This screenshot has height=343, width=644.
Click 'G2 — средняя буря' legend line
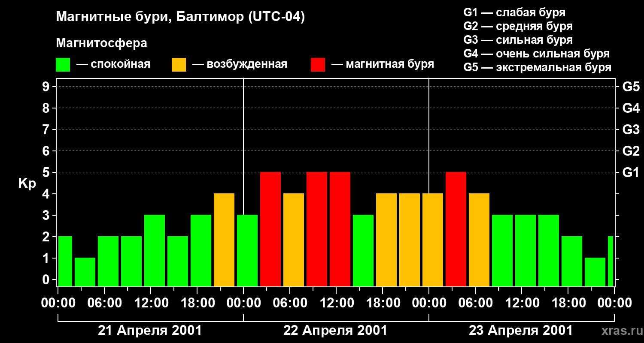coord(518,26)
